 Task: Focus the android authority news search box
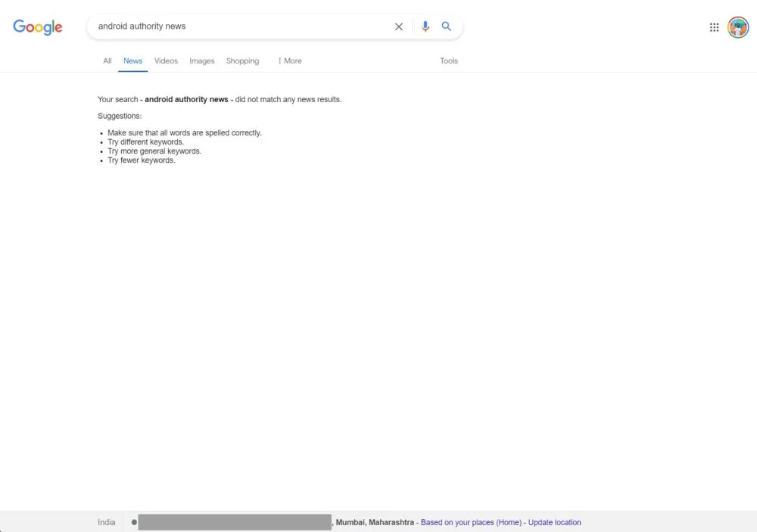241,26
